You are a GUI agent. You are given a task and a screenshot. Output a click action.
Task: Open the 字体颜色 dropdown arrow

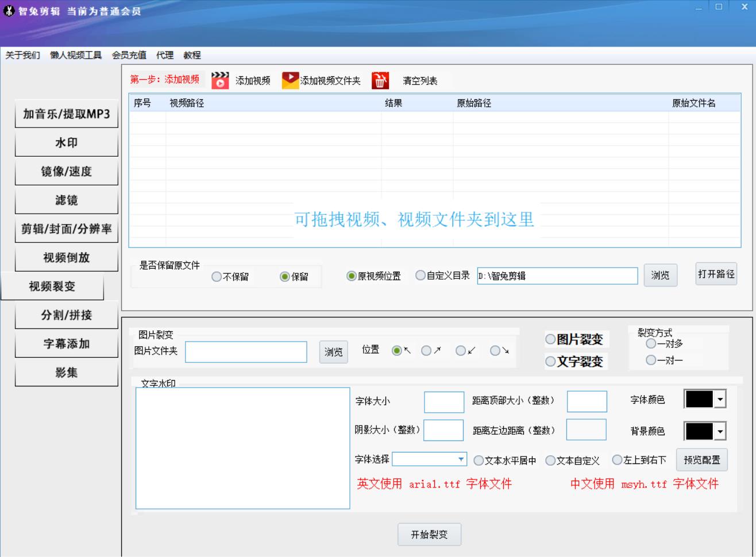point(720,400)
